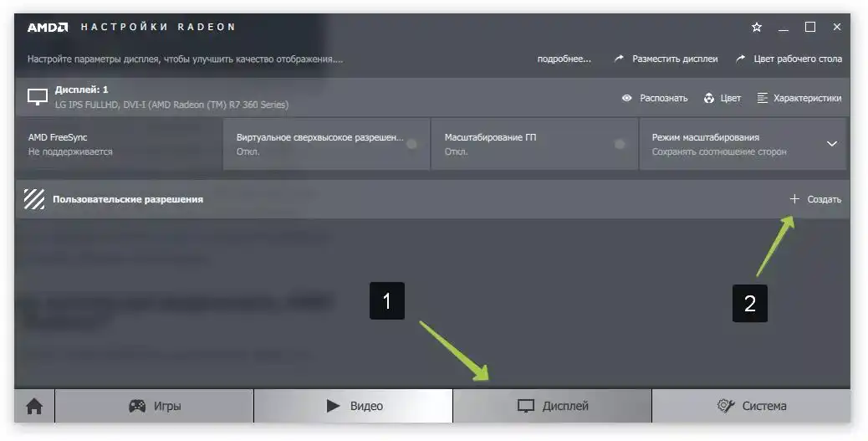Click the home icon in bottom bar
The width and height of the screenshot is (868, 441).
pyautogui.click(x=34, y=407)
